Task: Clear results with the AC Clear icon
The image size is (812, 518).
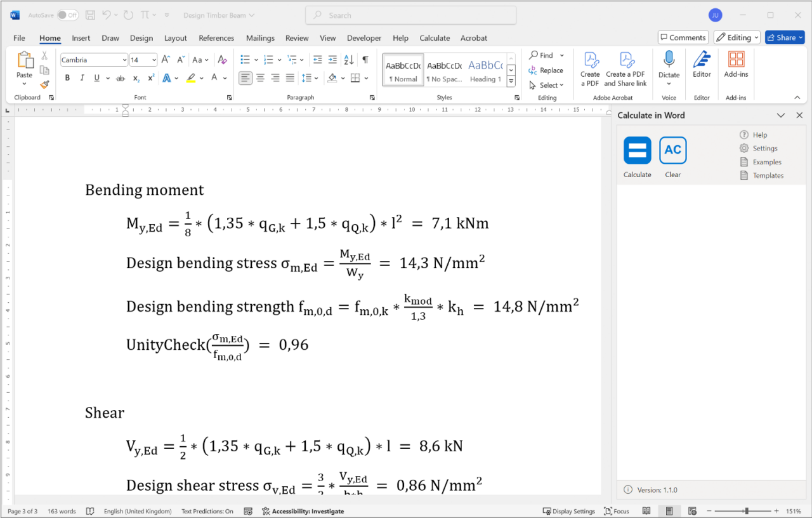Action: coord(672,150)
